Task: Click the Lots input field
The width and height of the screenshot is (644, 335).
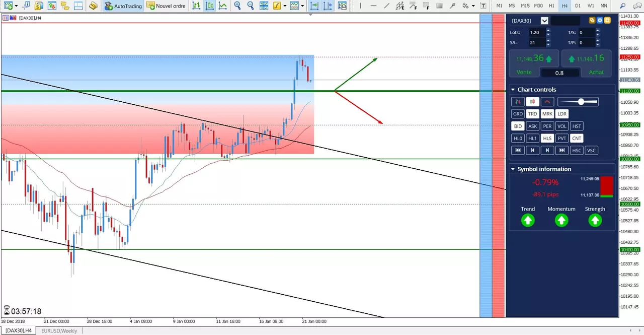Action: pyautogui.click(x=536, y=32)
